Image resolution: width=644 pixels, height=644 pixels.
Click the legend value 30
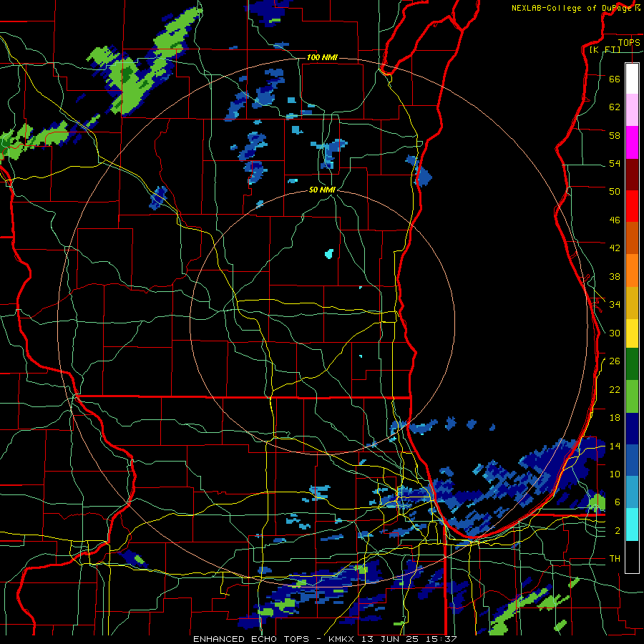click(x=615, y=333)
